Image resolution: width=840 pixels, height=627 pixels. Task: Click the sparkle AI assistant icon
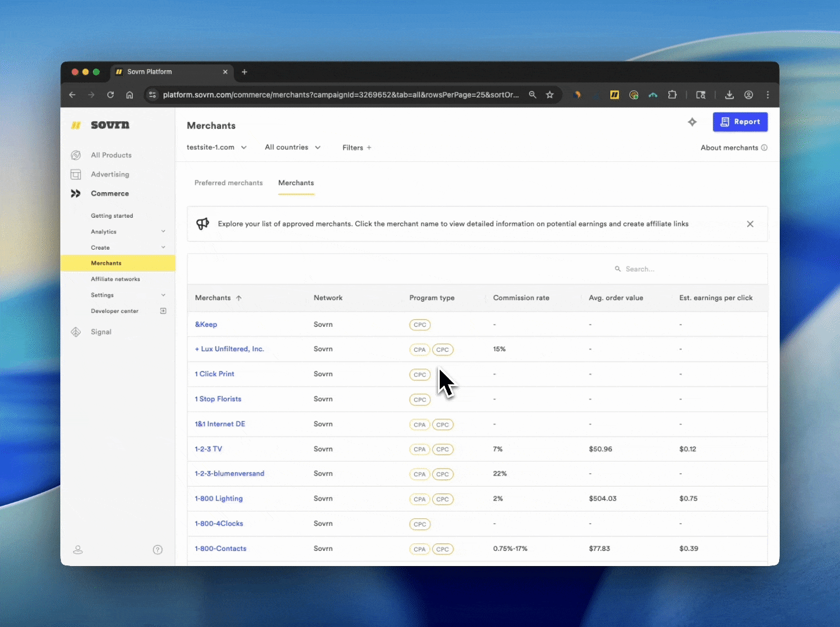click(x=692, y=122)
